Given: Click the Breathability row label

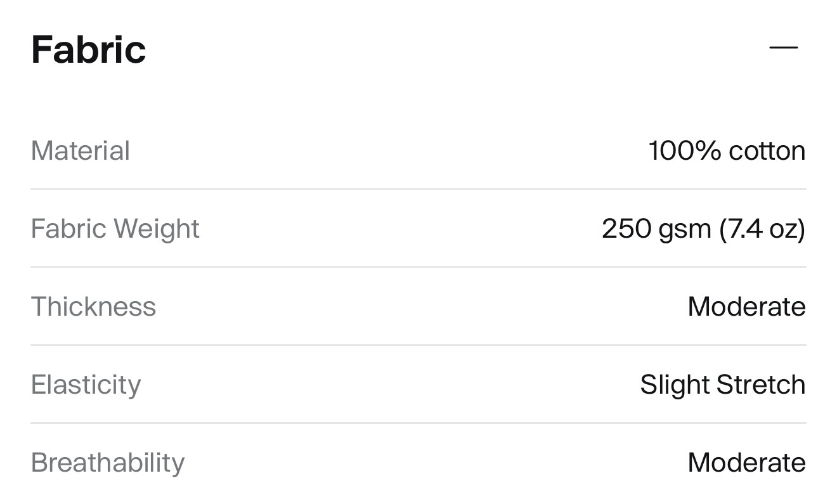Looking at the screenshot, I should (x=108, y=463).
